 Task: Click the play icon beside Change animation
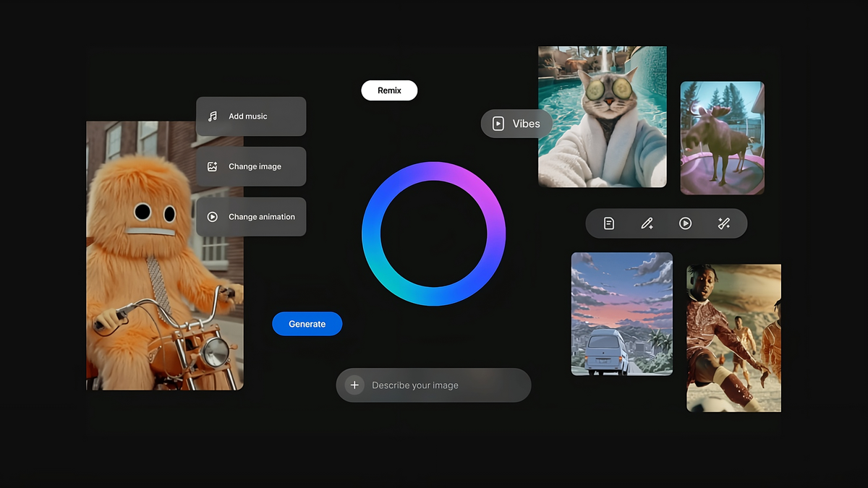click(213, 217)
